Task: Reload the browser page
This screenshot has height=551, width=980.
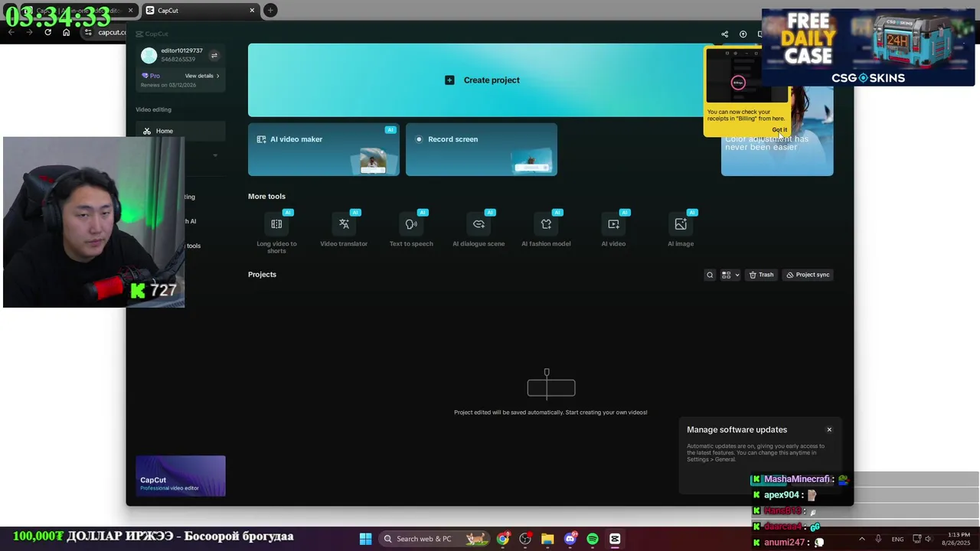Action: click(47, 32)
